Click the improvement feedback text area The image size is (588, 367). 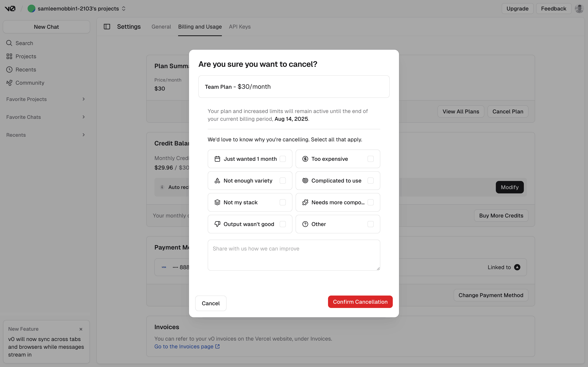click(294, 255)
